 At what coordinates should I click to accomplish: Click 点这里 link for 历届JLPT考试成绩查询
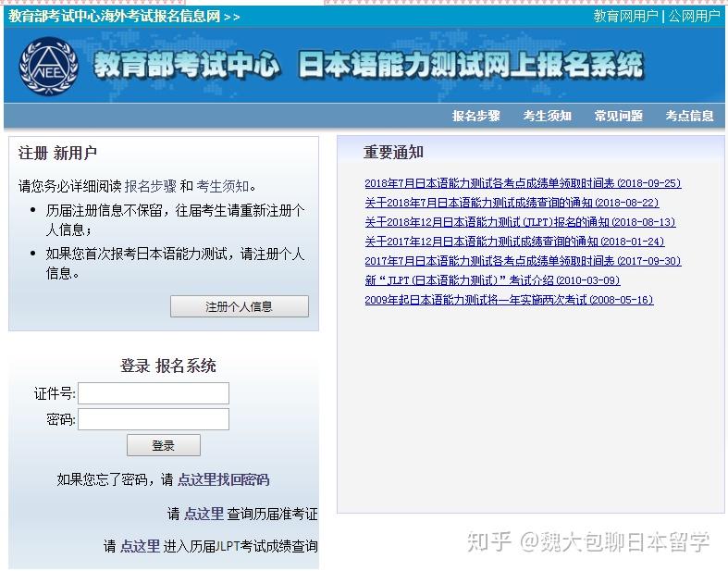pyautogui.click(x=141, y=546)
